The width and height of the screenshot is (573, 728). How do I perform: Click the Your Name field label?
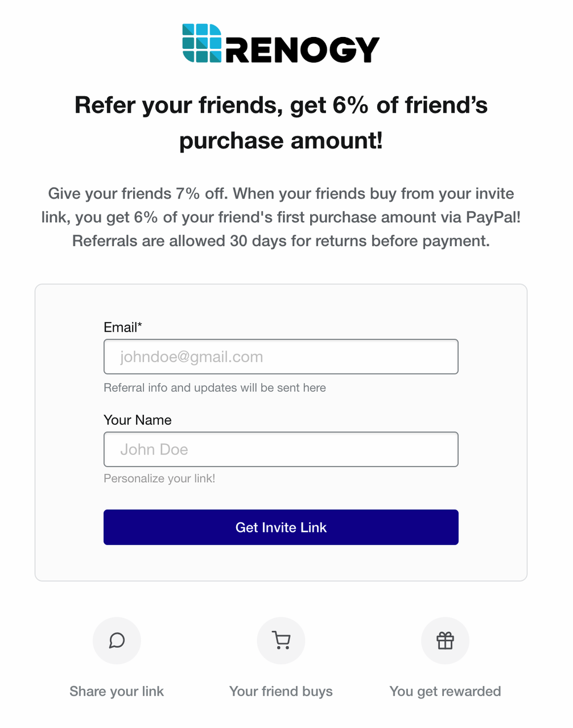click(137, 420)
